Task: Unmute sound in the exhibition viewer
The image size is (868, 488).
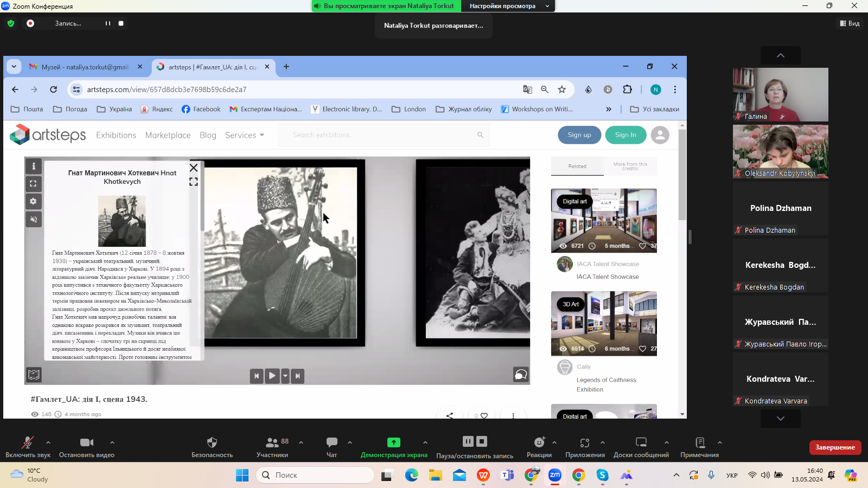Action: point(34,219)
